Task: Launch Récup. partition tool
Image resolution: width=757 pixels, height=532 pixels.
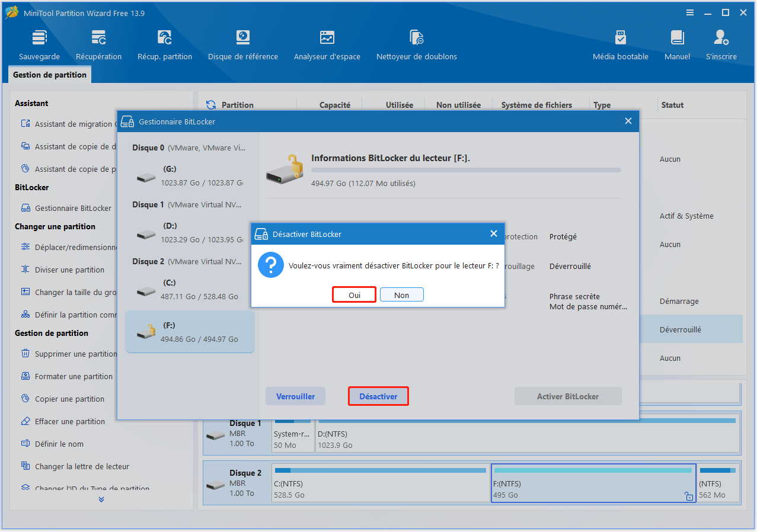Action: pos(165,46)
